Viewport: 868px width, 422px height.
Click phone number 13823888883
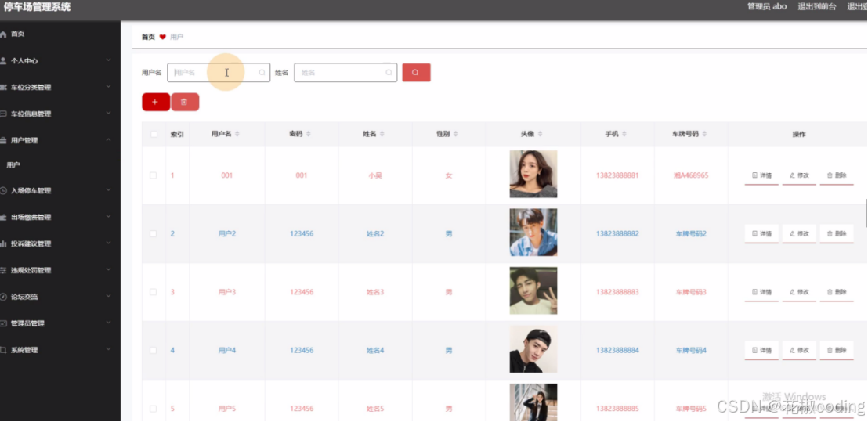pos(617,292)
